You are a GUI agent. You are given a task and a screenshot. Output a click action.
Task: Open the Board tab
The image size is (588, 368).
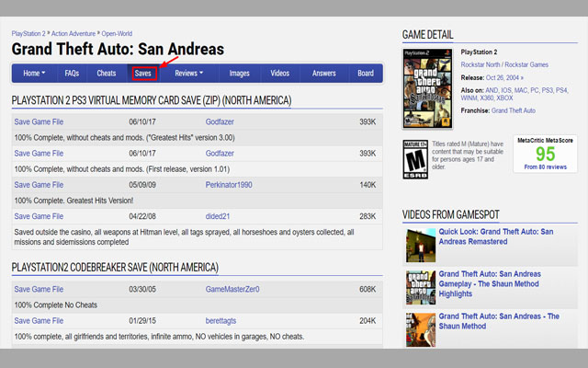click(365, 73)
